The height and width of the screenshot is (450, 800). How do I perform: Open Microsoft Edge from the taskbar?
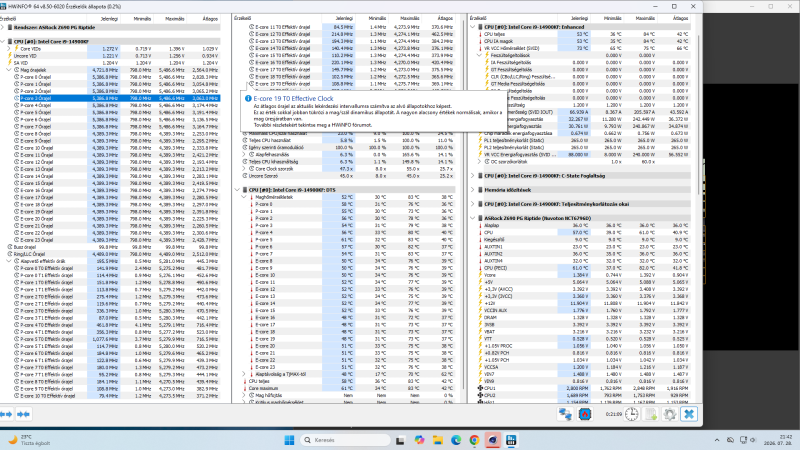point(456,440)
